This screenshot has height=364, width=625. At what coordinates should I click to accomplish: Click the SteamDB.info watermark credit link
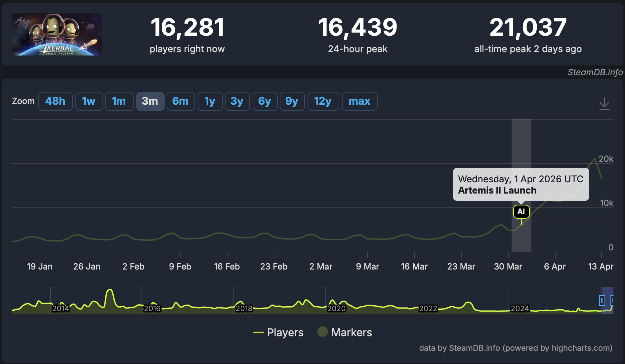pos(595,72)
